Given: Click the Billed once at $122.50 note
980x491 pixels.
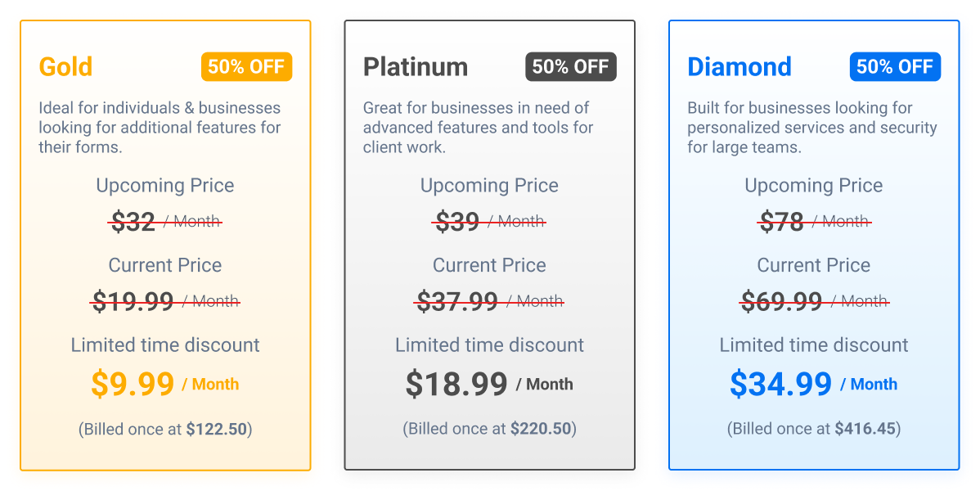Looking at the screenshot, I should [x=165, y=429].
